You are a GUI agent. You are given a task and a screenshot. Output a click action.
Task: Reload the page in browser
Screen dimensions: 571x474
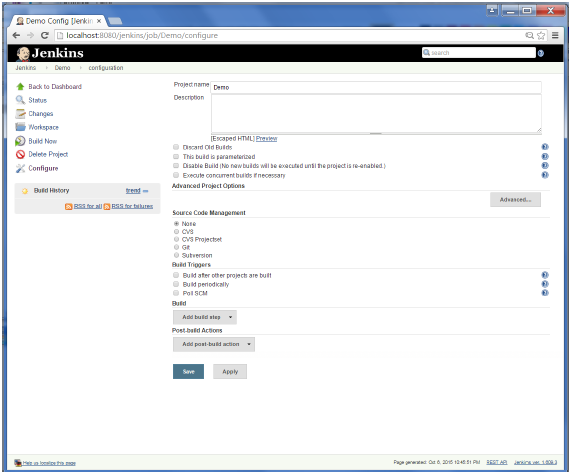click(44, 35)
